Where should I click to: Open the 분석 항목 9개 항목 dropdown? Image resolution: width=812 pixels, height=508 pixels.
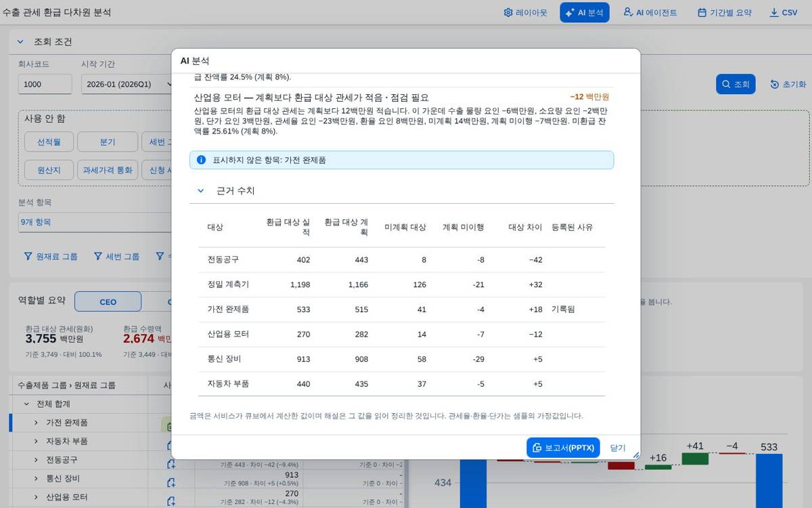pyautogui.click(x=95, y=221)
